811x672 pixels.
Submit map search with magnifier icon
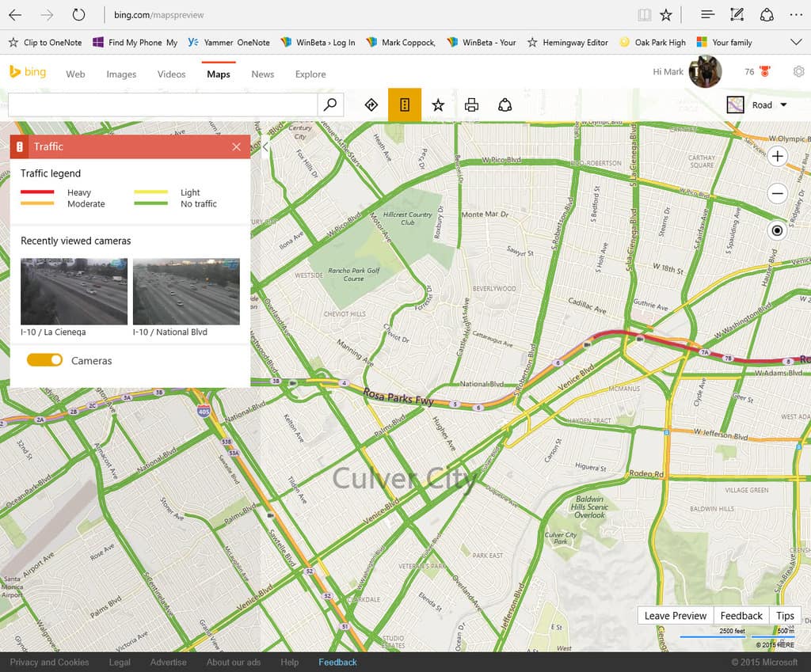[330, 105]
